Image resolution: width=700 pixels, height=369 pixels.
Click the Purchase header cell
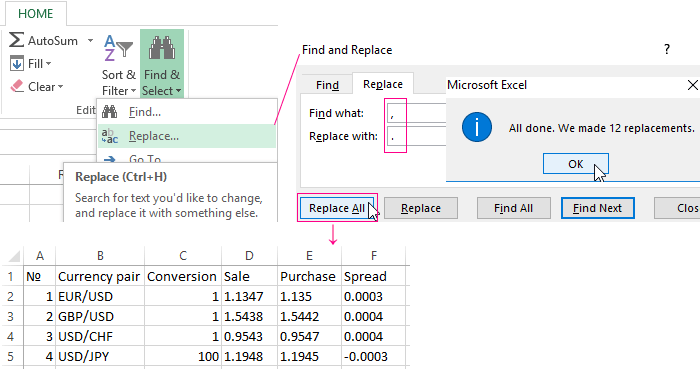tap(309, 276)
